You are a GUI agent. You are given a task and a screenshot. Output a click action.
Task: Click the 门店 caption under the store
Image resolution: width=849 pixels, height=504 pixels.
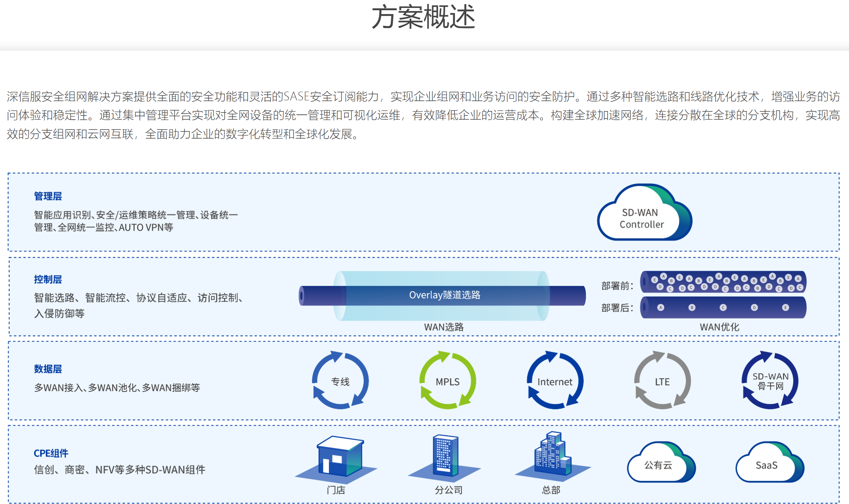pyautogui.click(x=336, y=490)
